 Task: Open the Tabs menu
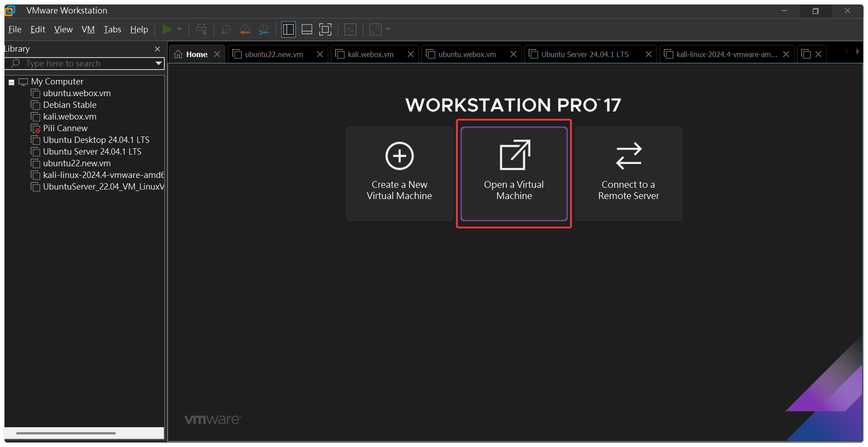(112, 30)
